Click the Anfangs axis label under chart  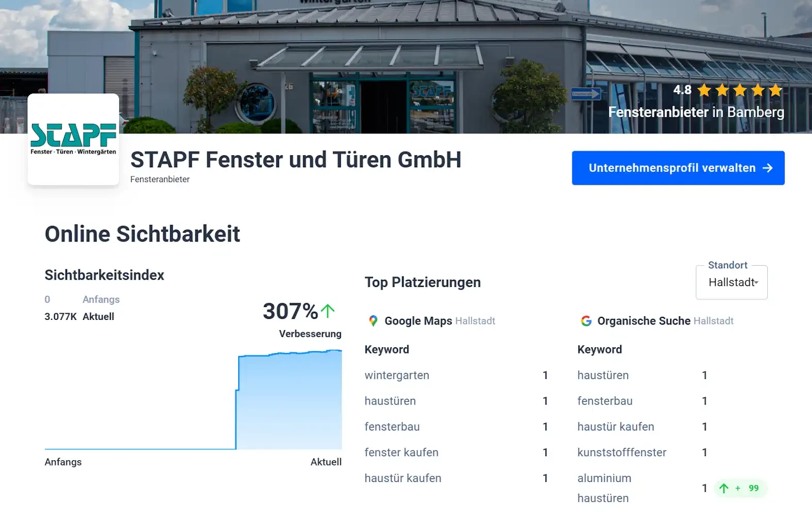(63, 462)
